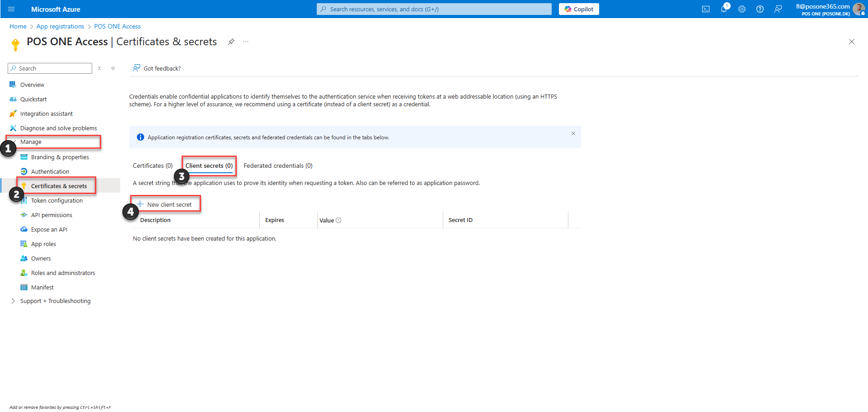Click the API permissions icon
This screenshot has height=412, width=868.
(x=24, y=215)
